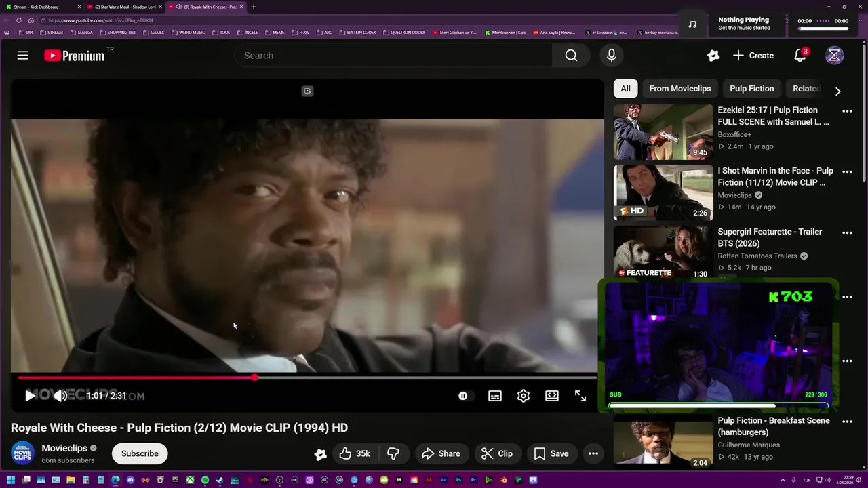Open Windows Start menu
868x488 pixels.
click(11, 480)
